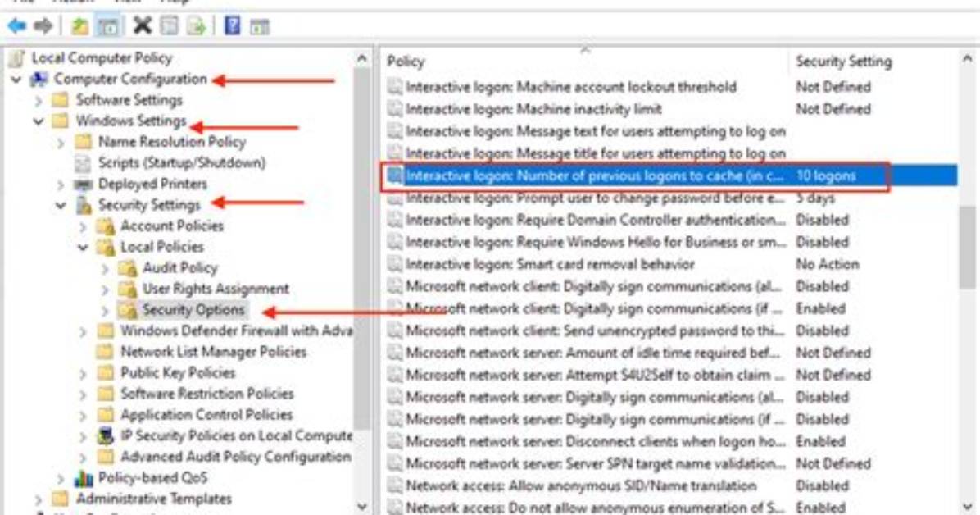Go up one level with folder-arrow icon
This screenshot has width=980, height=515.
click(x=80, y=26)
